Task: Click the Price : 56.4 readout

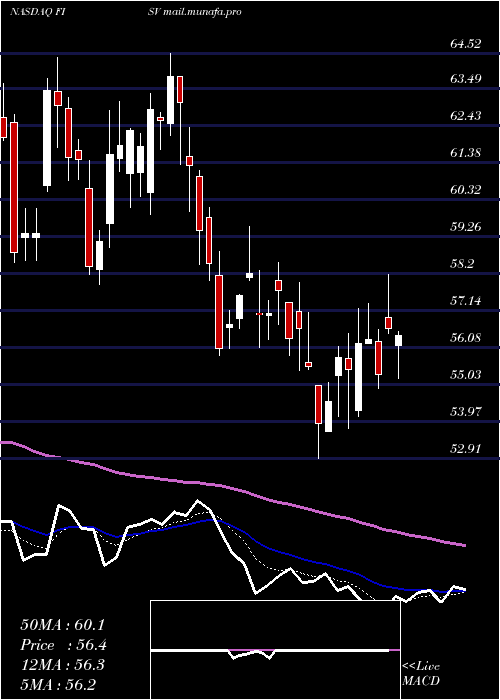Action: (x=63, y=645)
